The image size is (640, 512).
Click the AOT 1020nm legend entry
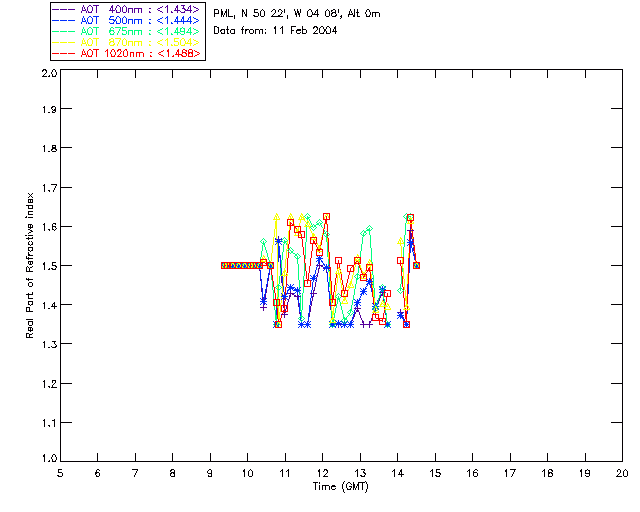click(127, 53)
